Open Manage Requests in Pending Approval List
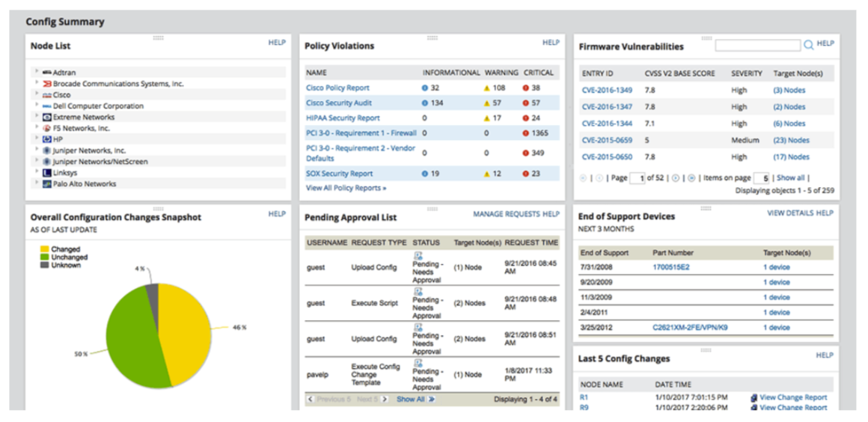Screen dimensions: 868x422 point(506,215)
